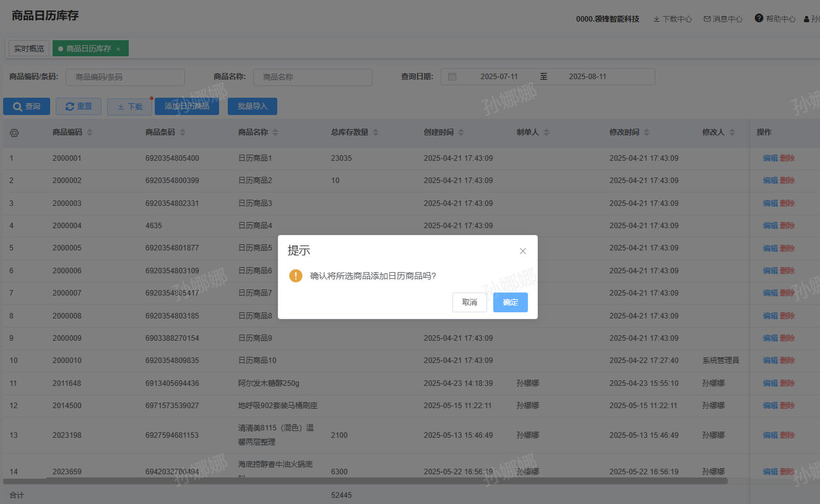The width and height of the screenshot is (820, 504).
Task: Switch to the 实时概览 tab
Action: pos(29,49)
